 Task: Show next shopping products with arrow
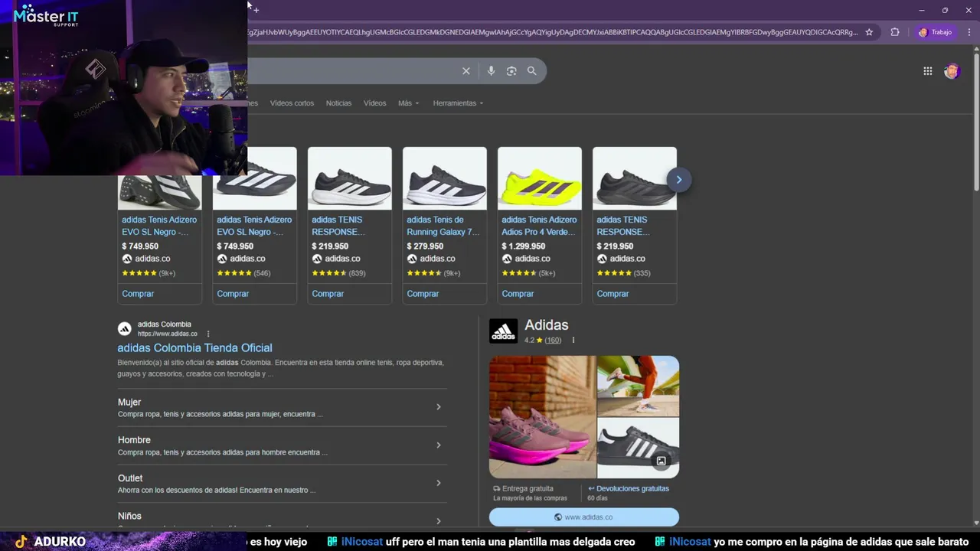tap(678, 180)
